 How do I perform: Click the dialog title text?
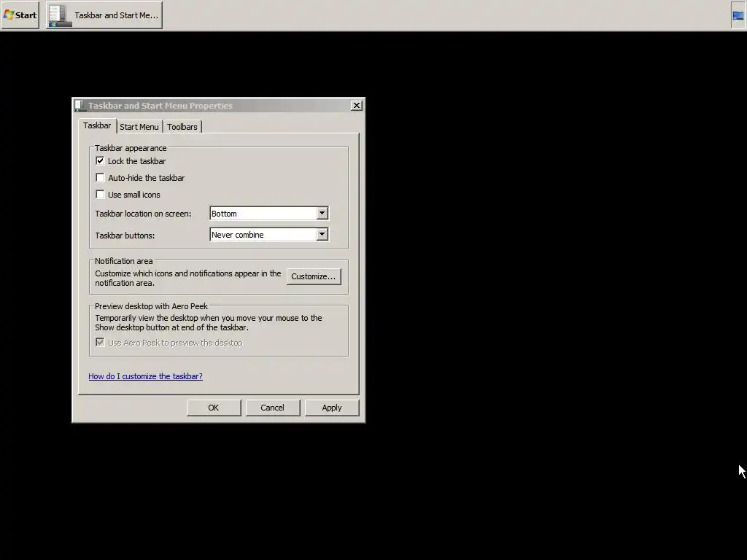[x=160, y=106]
